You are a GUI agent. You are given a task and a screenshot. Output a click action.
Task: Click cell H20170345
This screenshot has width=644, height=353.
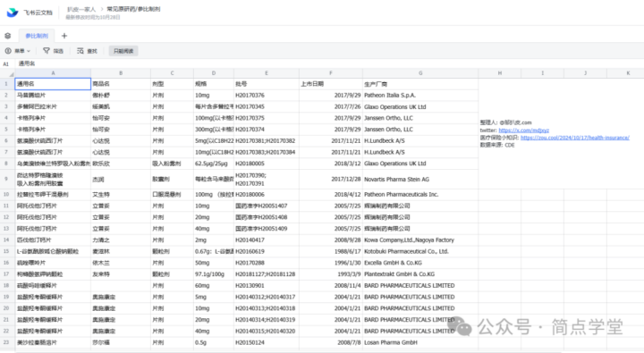(x=267, y=106)
